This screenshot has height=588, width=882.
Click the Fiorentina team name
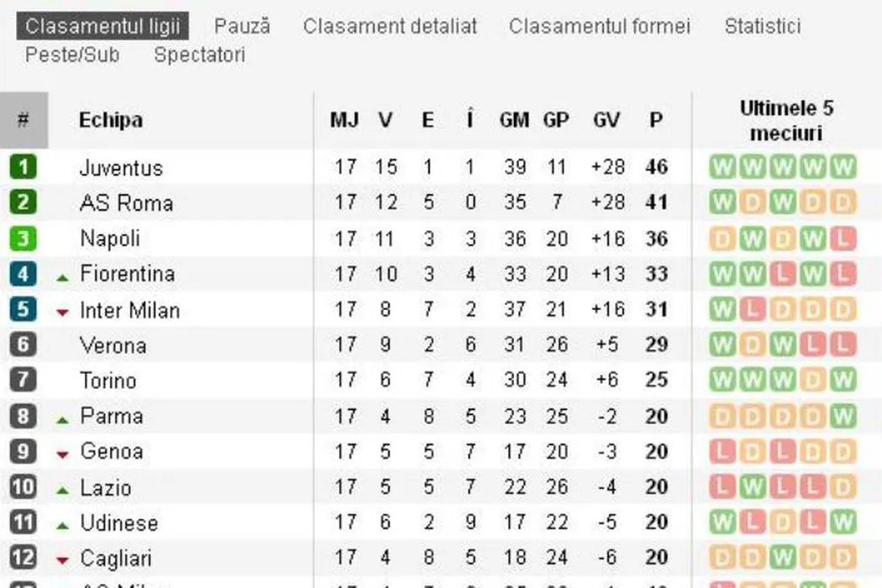[x=128, y=274]
